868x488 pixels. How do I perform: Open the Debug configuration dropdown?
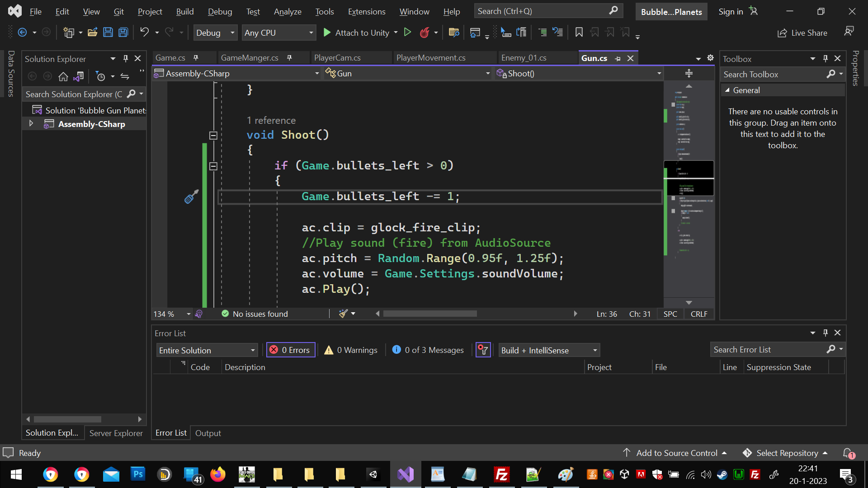click(x=215, y=33)
